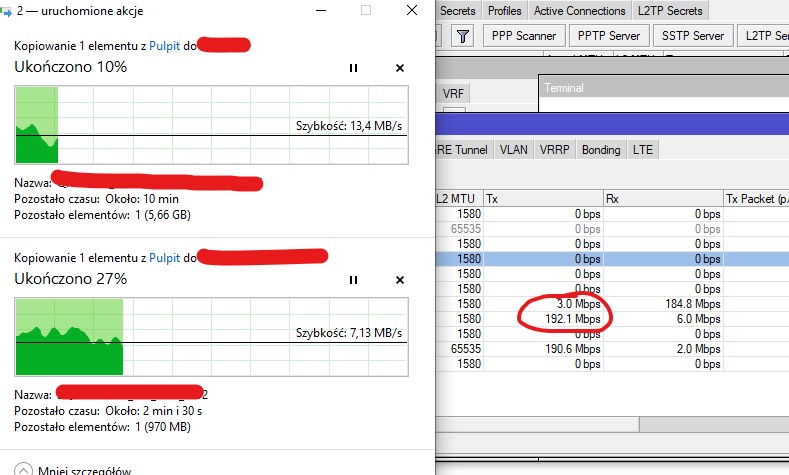
Task: Click the PPTP Server button
Action: coord(609,36)
